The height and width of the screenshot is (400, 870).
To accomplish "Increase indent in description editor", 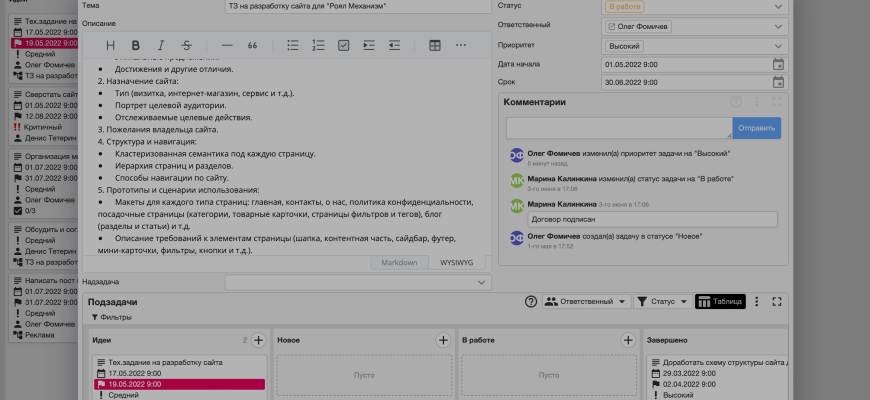I will pyautogui.click(x=369, y=45).
